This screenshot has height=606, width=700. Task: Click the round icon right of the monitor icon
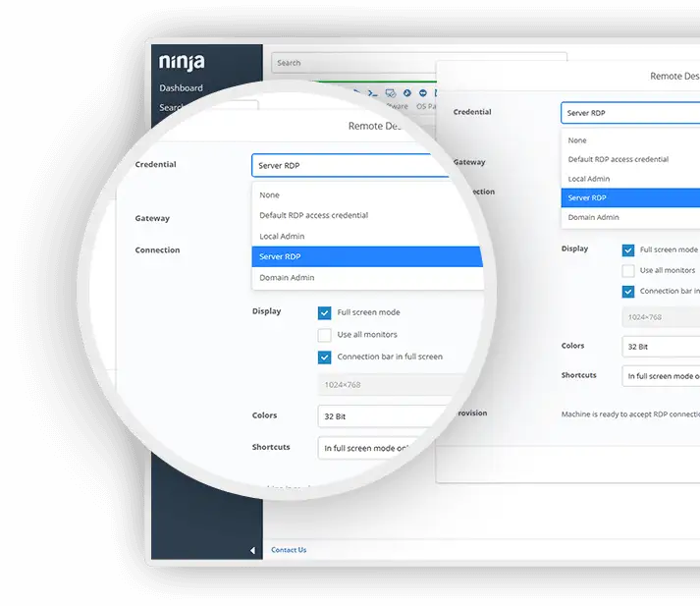(x=407, y=93)
